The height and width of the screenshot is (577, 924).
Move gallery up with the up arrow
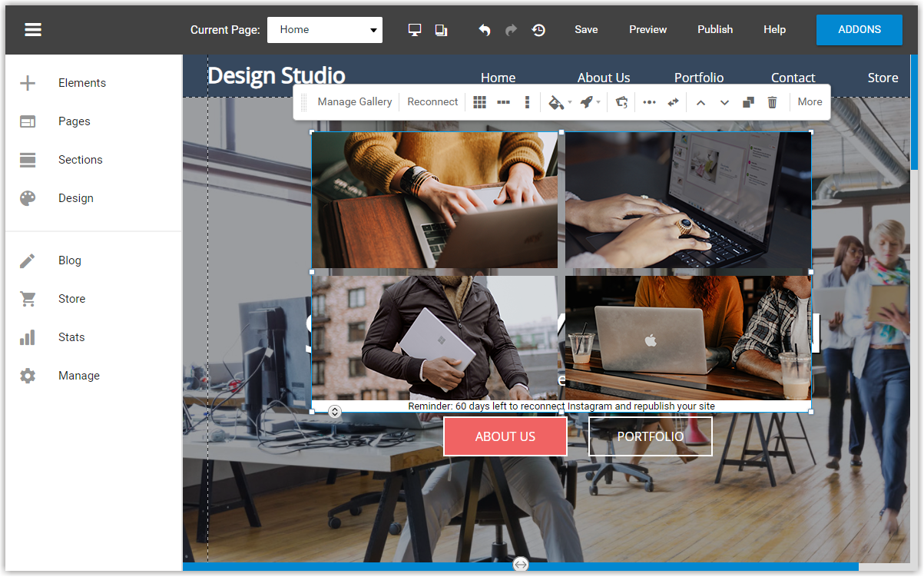point(700,102)
